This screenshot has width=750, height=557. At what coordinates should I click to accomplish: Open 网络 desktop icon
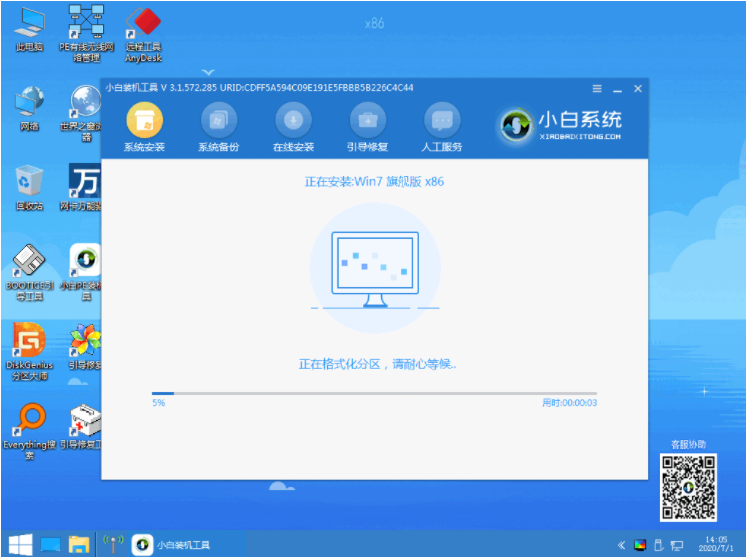coord(29,108)
